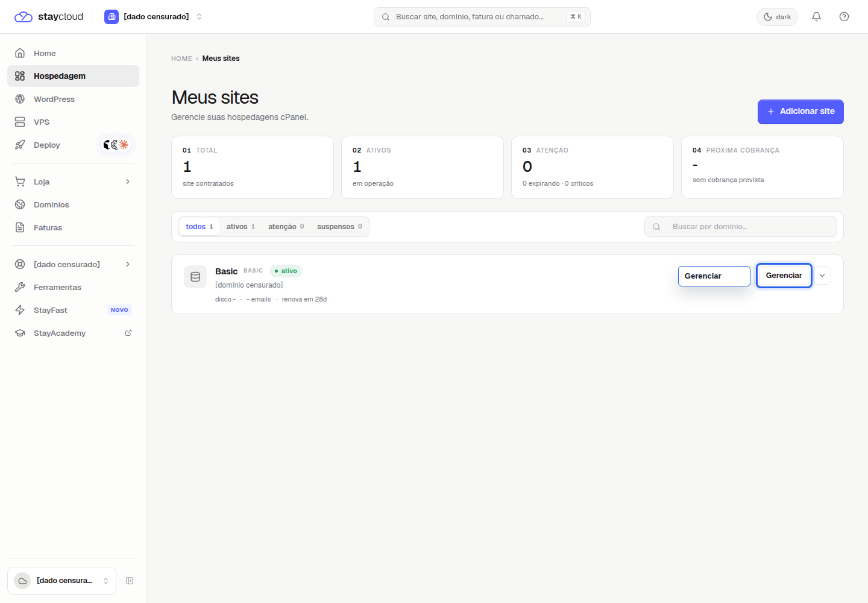Click the Faturas document icon
This screenshot has width=868, height=603.
click(20, 227)
